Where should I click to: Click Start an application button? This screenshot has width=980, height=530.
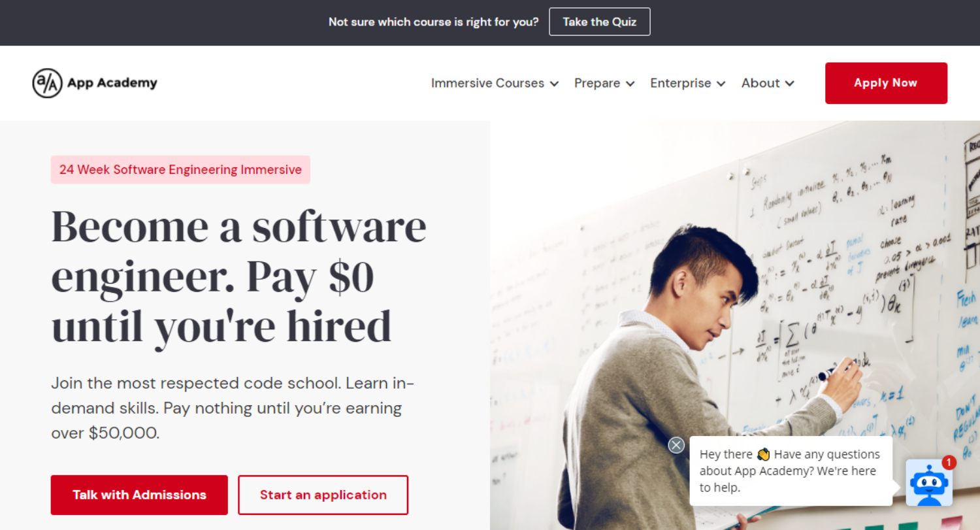pyautogui.click(x=323, y=495)
